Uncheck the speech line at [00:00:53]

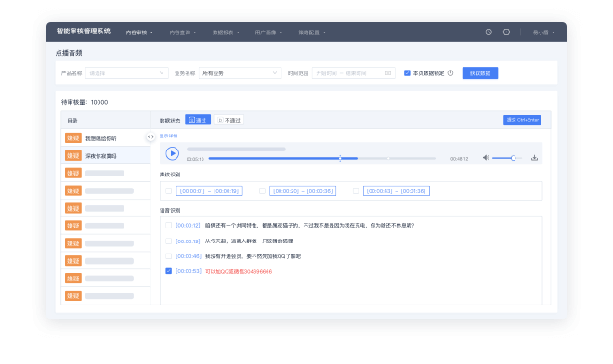tap(168, 271)
